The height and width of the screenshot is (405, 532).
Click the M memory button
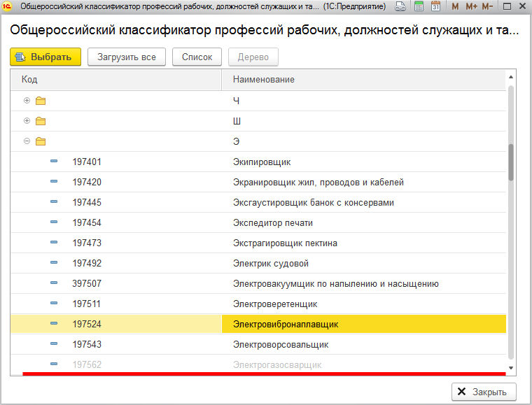tap(456, 7)
